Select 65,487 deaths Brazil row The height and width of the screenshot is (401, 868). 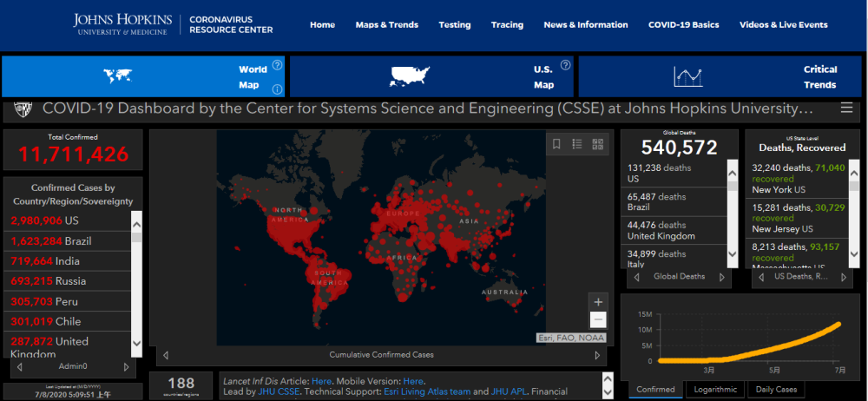point(676,201)
